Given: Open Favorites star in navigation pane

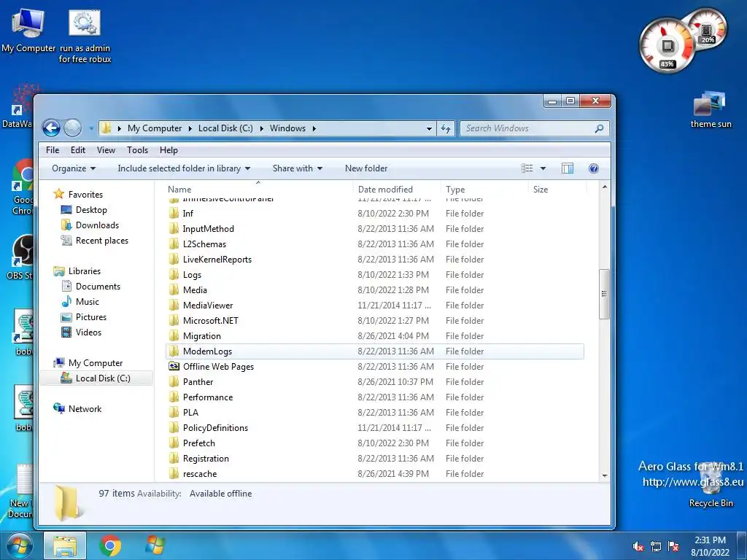Looking at the screenshot, I should point(58,194).
